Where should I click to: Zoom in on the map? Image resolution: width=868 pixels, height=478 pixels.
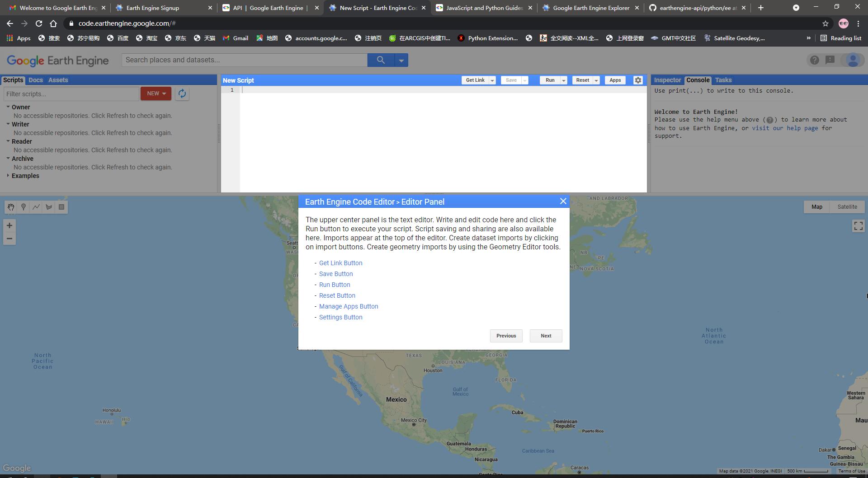coord(9,225)
